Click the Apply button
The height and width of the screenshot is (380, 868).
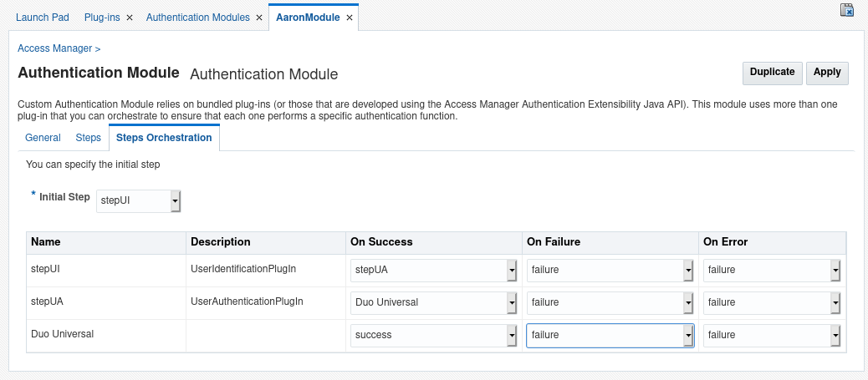pyautogui.click(x=827, y=73)
